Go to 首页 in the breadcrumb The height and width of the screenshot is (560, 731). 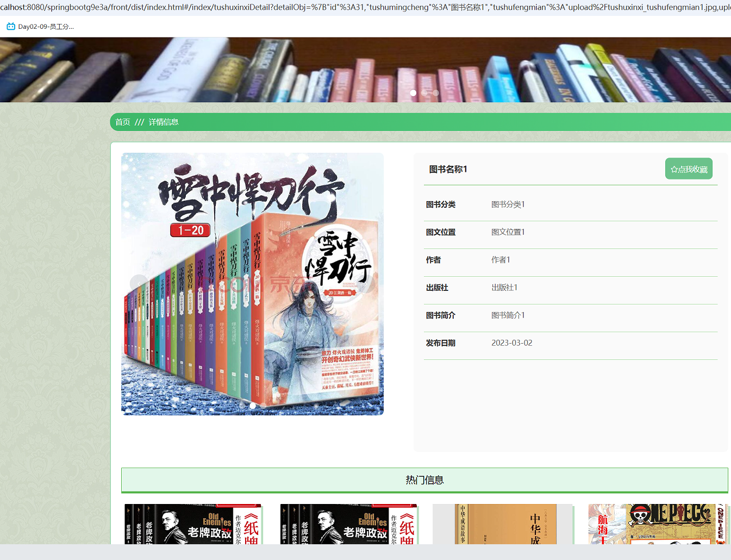click(x=123, y=122)
